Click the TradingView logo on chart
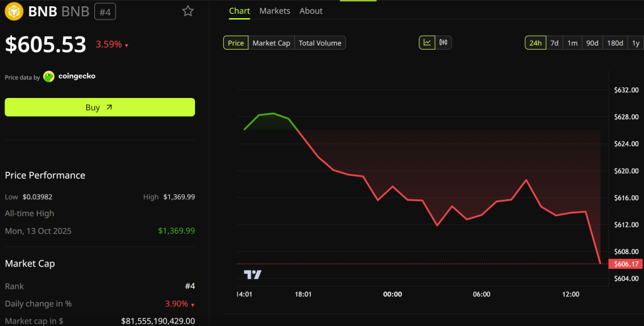 click(253, 274)
